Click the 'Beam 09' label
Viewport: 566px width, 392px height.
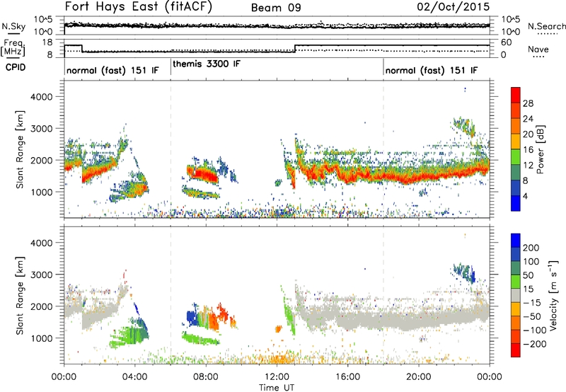(x=276, y=8)
